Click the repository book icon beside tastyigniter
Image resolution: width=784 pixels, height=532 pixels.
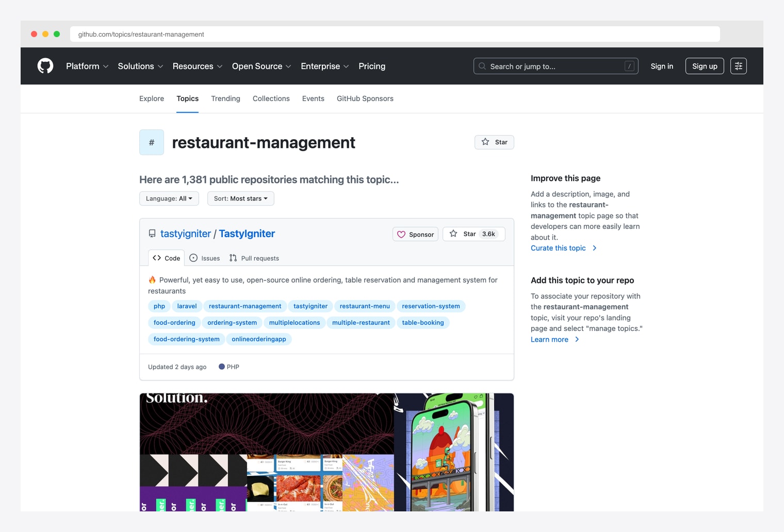point(152,234)
